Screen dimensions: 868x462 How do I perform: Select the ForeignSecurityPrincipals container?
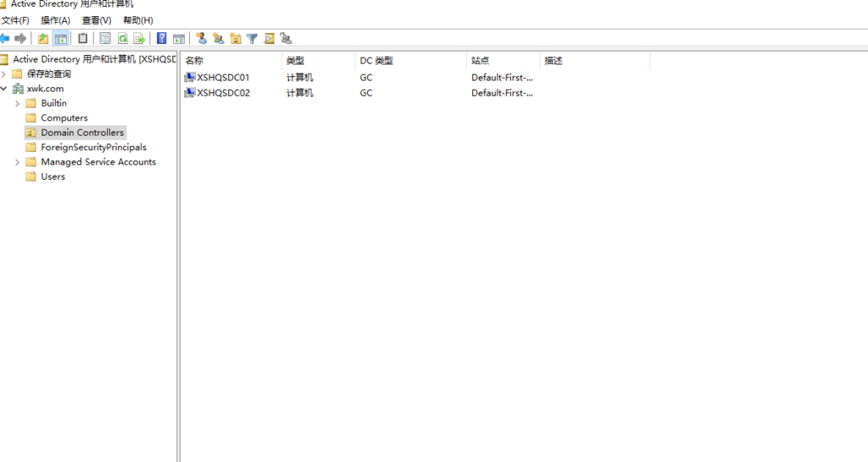coord(93,148)
